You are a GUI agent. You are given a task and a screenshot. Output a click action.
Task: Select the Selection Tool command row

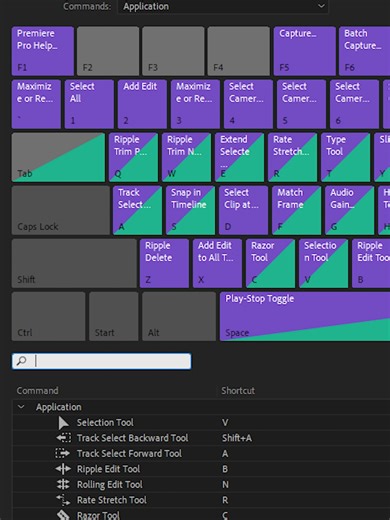(201, 422)
